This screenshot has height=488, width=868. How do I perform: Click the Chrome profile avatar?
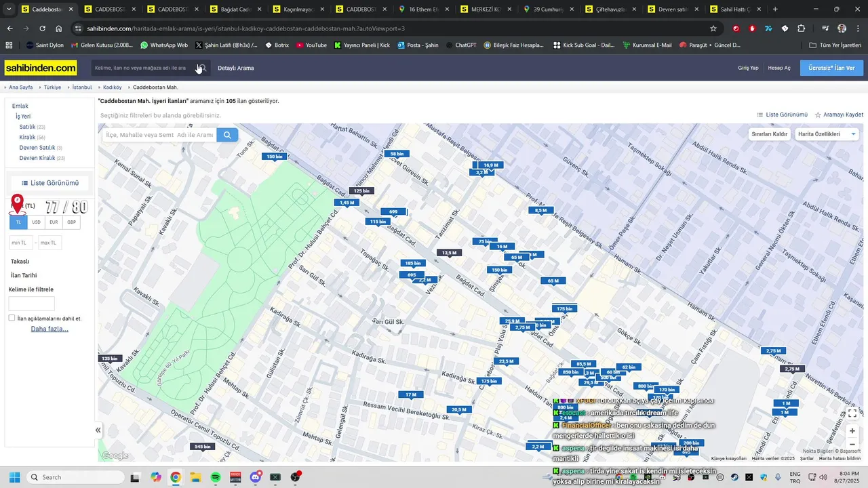pos(842,28)
